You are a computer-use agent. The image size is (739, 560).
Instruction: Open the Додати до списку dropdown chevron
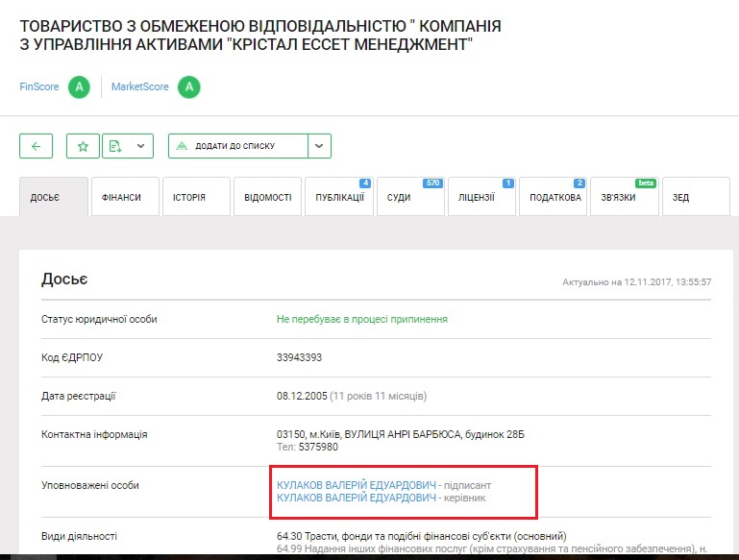[319, 146]
